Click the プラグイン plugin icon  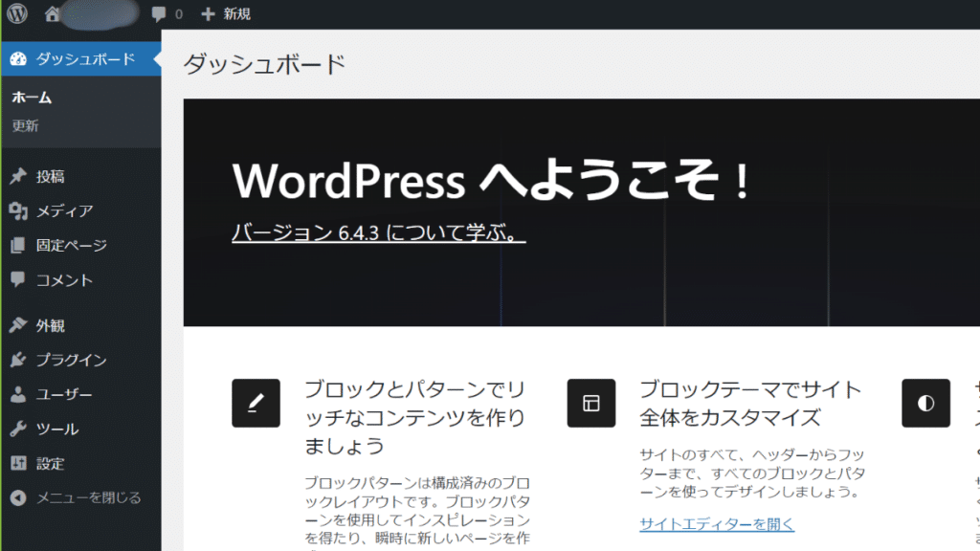pos(19,360)
